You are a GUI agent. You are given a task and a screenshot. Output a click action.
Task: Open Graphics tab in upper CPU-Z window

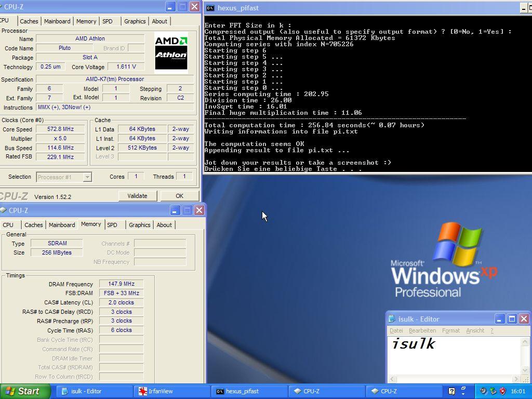point(135,21)
